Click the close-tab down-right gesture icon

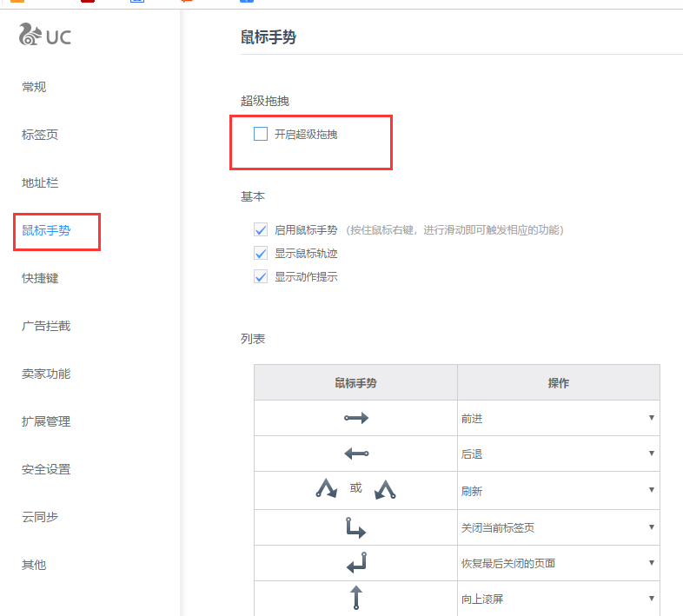(x=356, y=527)
